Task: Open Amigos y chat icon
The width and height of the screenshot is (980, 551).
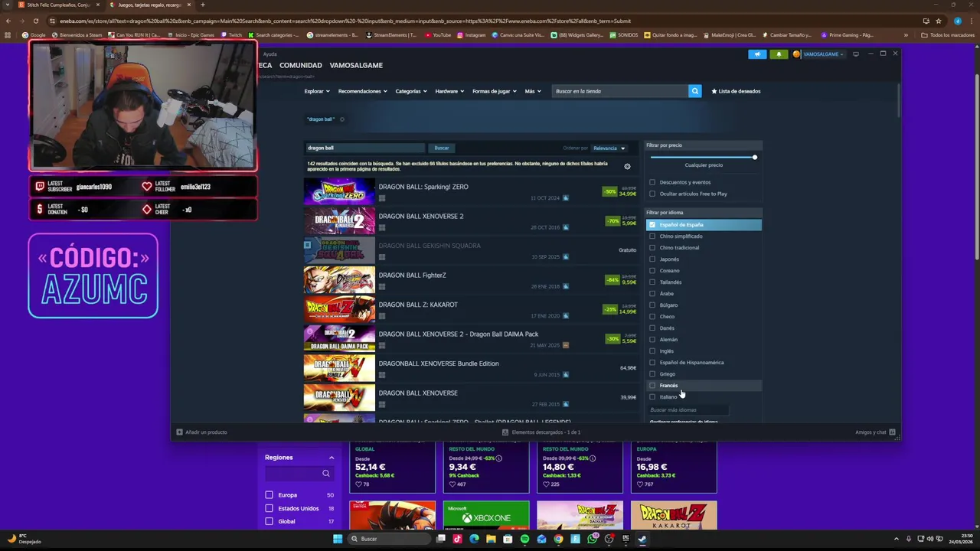Action: coord(892,432)
